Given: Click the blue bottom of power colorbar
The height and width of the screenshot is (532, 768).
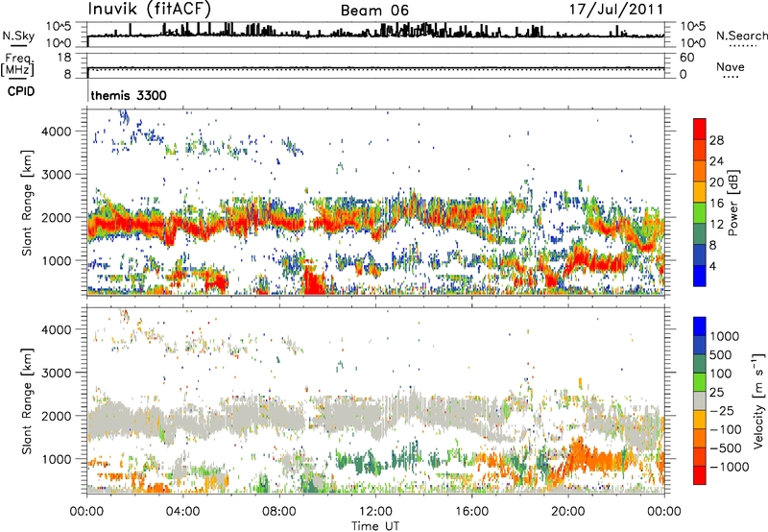Looking at the screenshot, I should click(700, 277).
